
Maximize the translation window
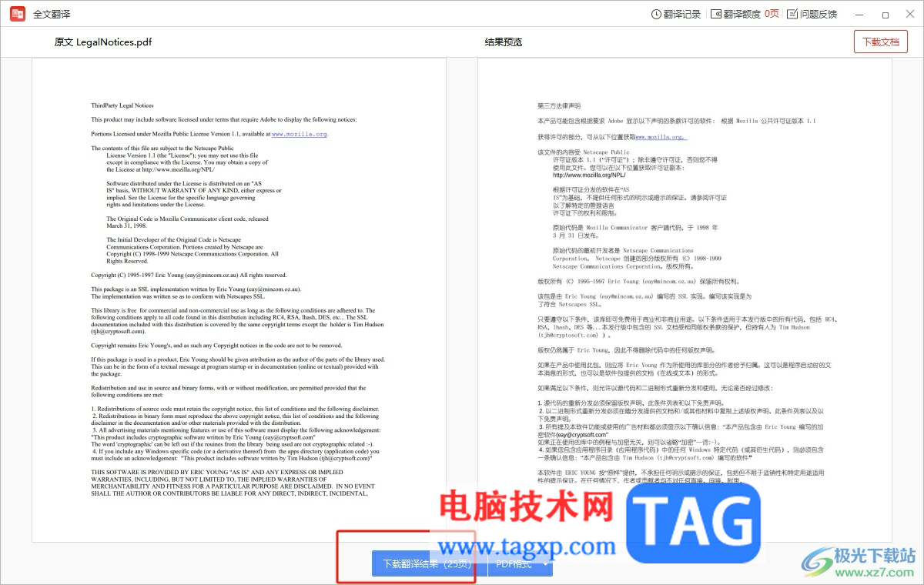tap(885, 14)
